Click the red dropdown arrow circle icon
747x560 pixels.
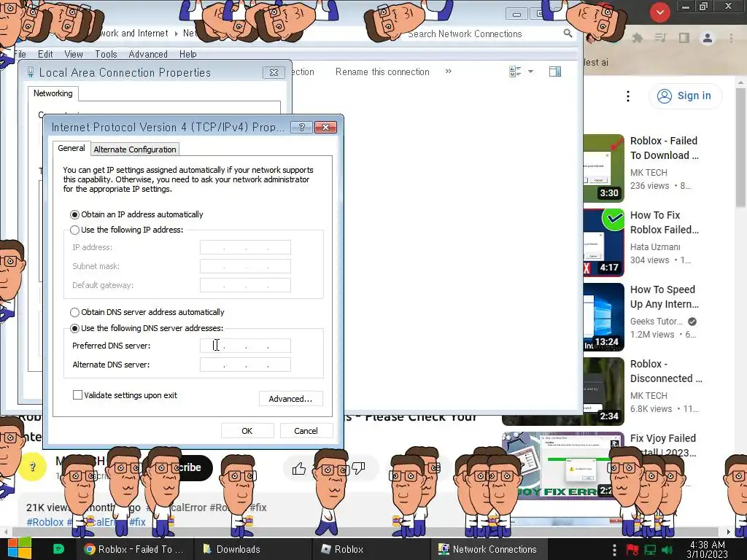point(659,13)
